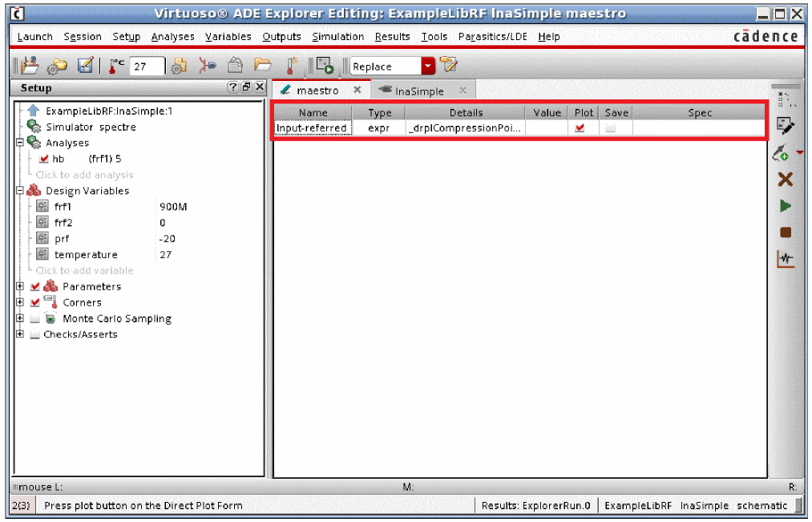Open the Launch menu

pyautogui.click(x=34, y=37)
